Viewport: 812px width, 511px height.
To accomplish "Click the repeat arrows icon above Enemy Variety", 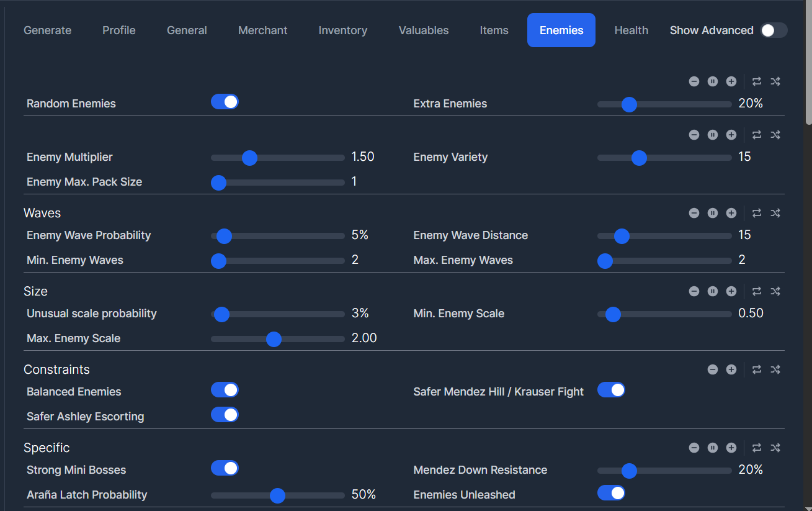I will point(757,135).
